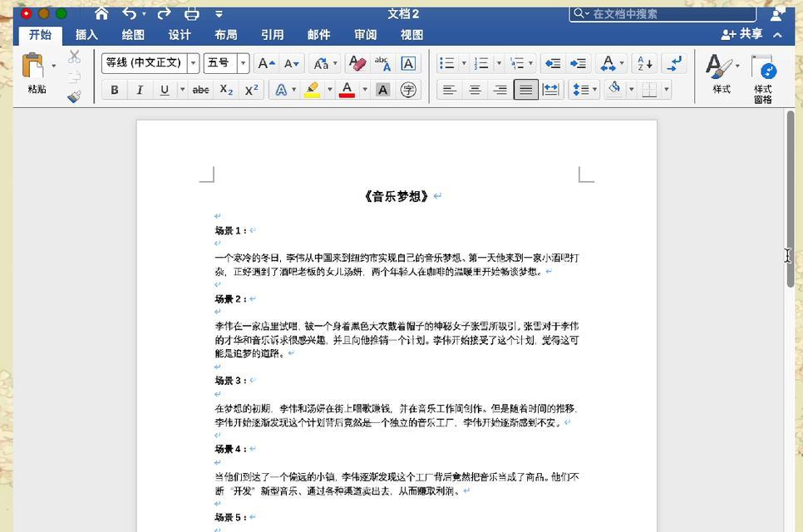Switch to 设计 tab

(x=180, y=35)
